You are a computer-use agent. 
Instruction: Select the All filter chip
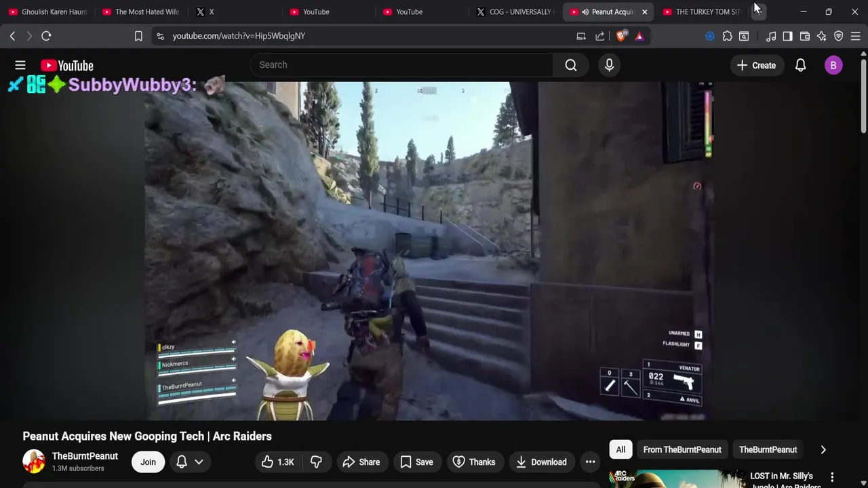point(620,449)
